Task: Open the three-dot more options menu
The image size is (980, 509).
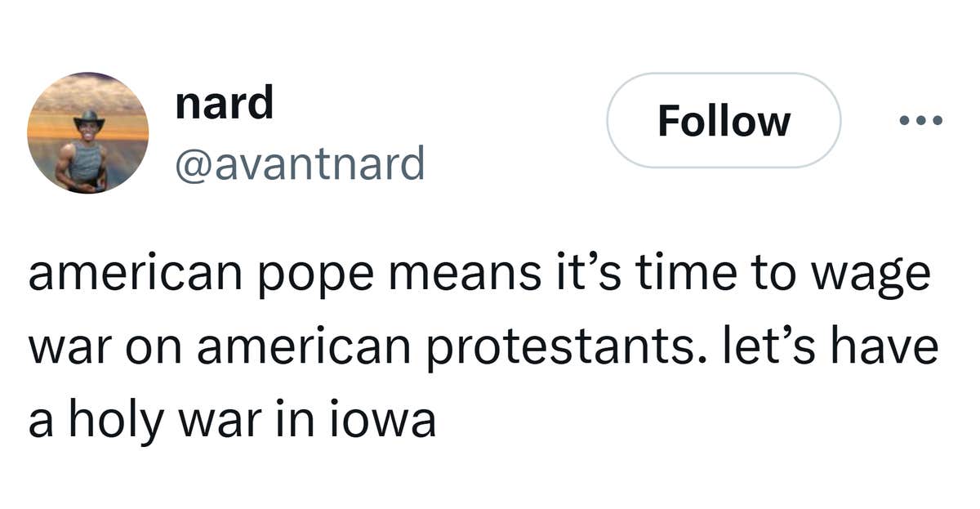Action: click(920, 121)
